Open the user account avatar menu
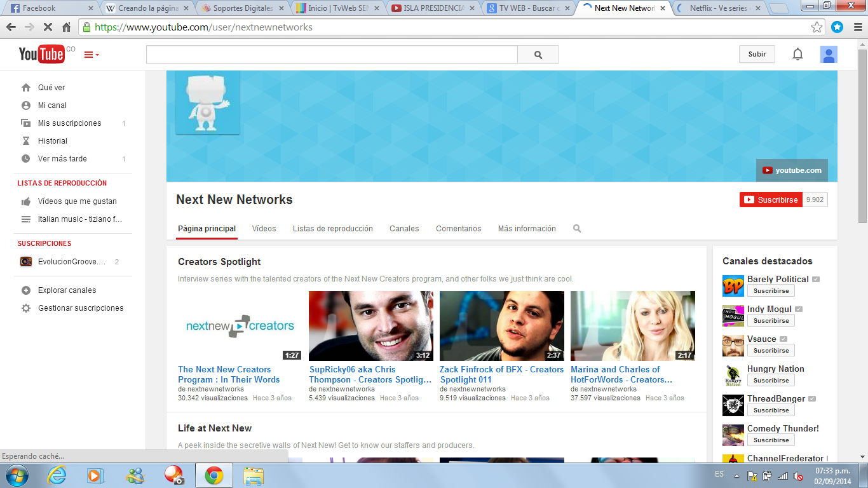Image resolution: width=868 pixels, height=488 pixels. [828, 55]
